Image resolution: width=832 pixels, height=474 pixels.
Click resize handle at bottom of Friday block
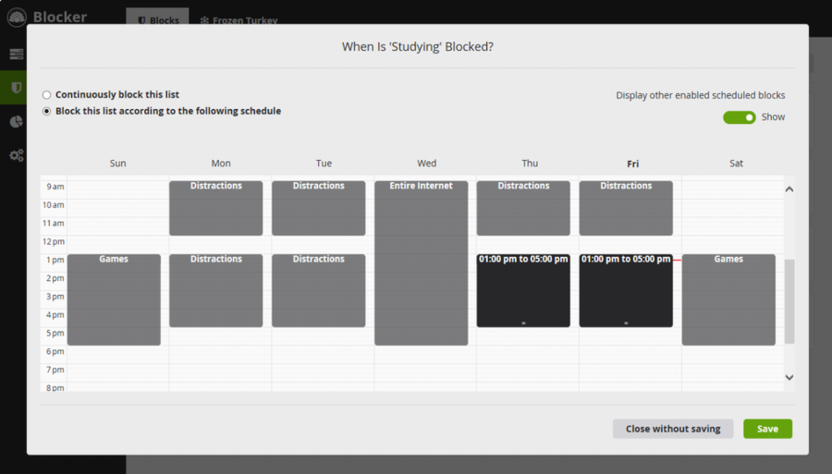coord(626,323)
